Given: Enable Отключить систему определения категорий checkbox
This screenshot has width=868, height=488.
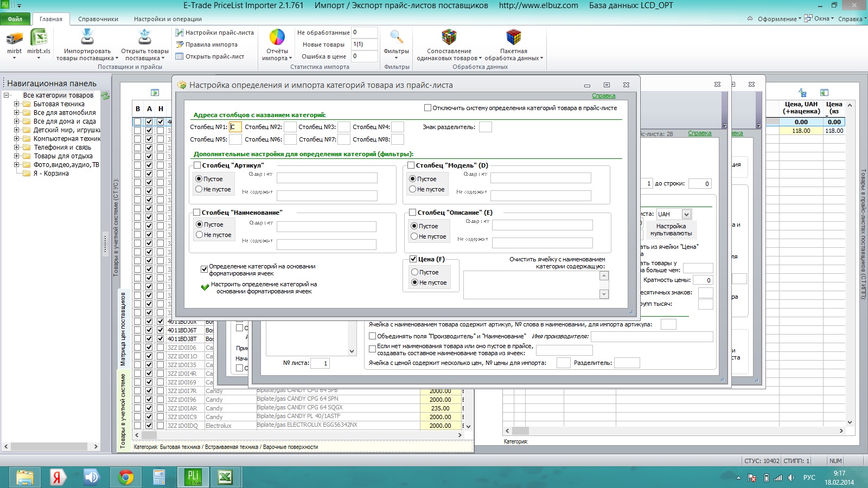Looking at the screenshot, I should pyautogui.click(x=427, y=108).
